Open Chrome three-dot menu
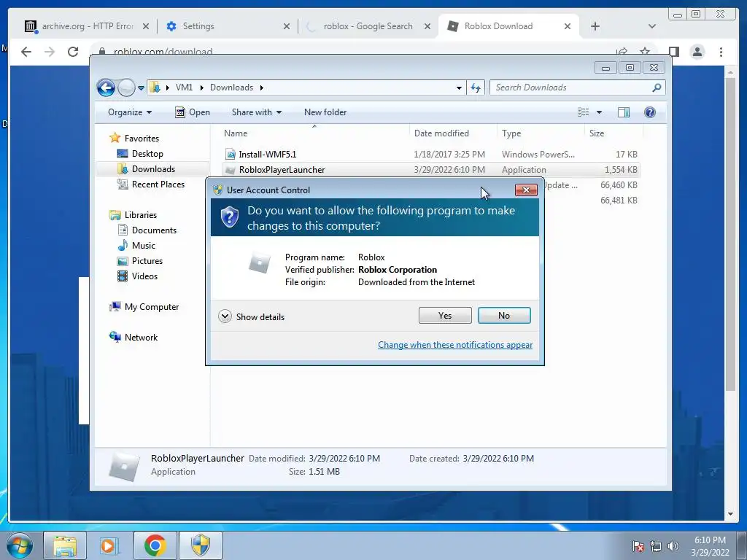 point(721,52)
